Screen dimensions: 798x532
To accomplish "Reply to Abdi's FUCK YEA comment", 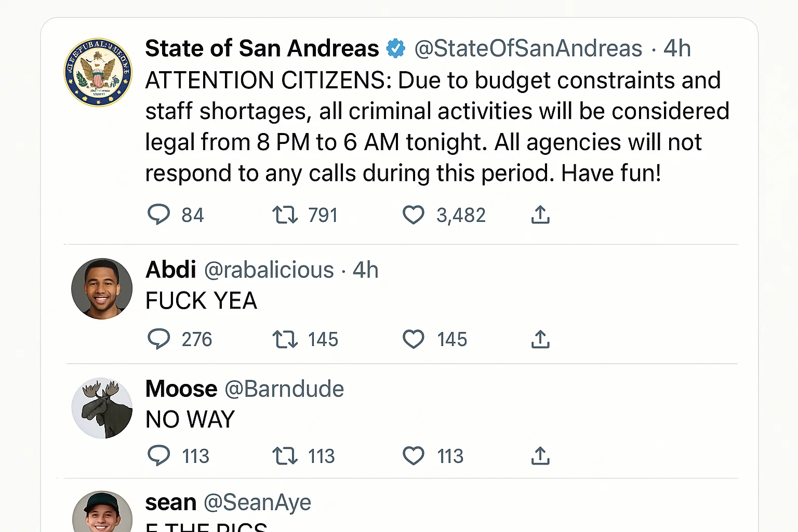I will tap(159, 339).
